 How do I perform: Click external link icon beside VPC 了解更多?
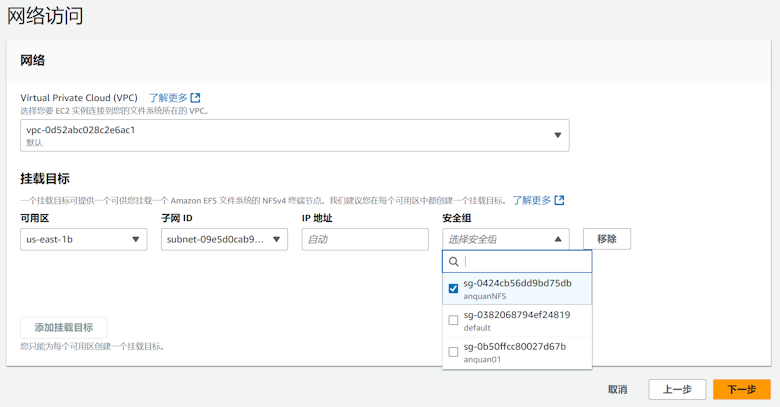[x=196, y=98]
